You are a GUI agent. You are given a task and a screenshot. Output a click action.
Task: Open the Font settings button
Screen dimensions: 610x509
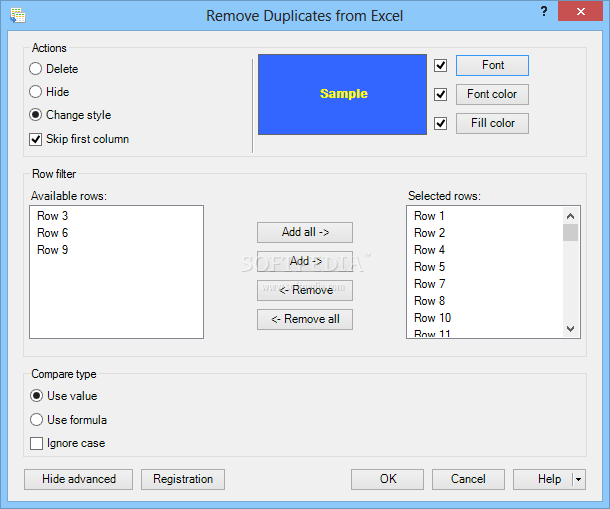click(x=492, y=65)
